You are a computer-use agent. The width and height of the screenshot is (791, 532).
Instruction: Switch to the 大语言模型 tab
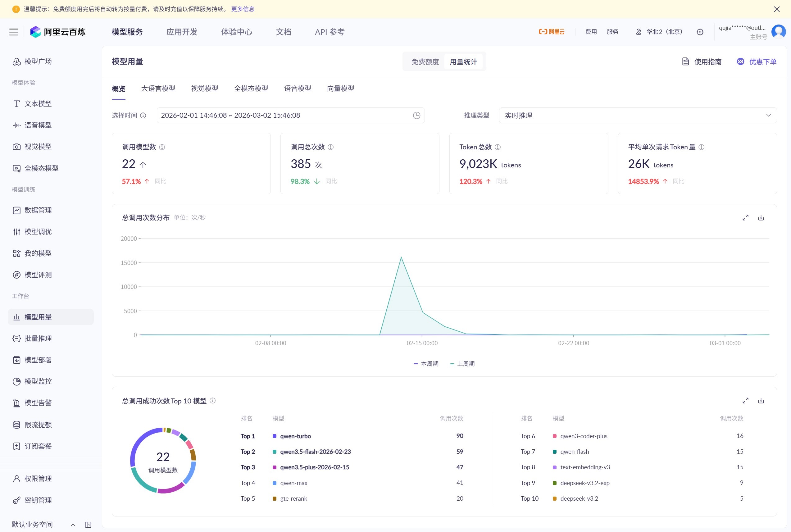tap(158, 89)
